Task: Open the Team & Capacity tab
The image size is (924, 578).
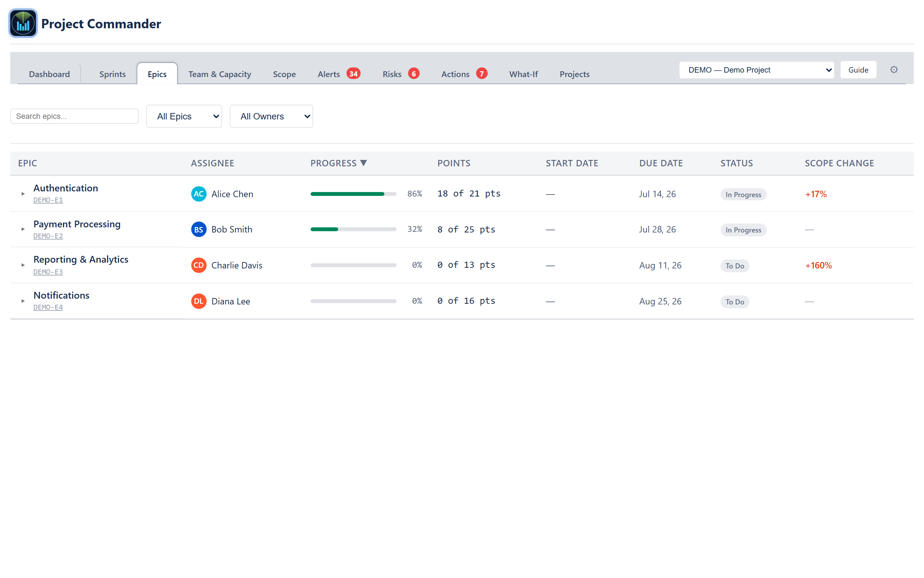Action: (219, 74)
